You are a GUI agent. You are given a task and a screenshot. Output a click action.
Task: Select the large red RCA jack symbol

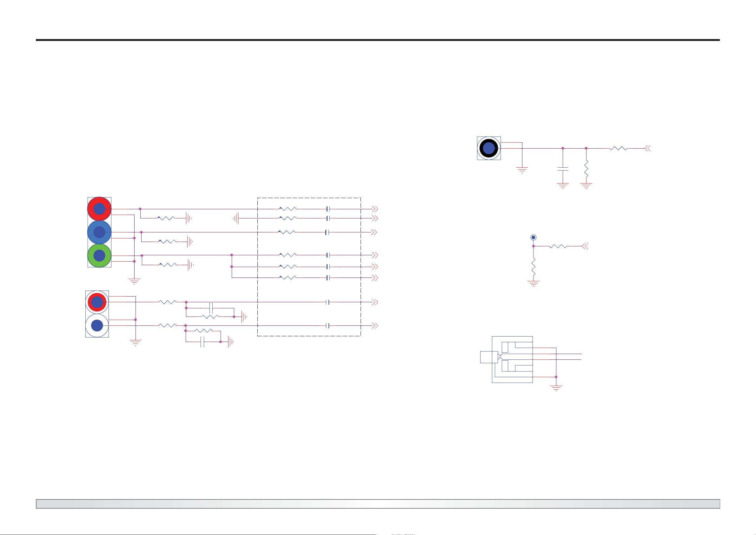(99, 209)
